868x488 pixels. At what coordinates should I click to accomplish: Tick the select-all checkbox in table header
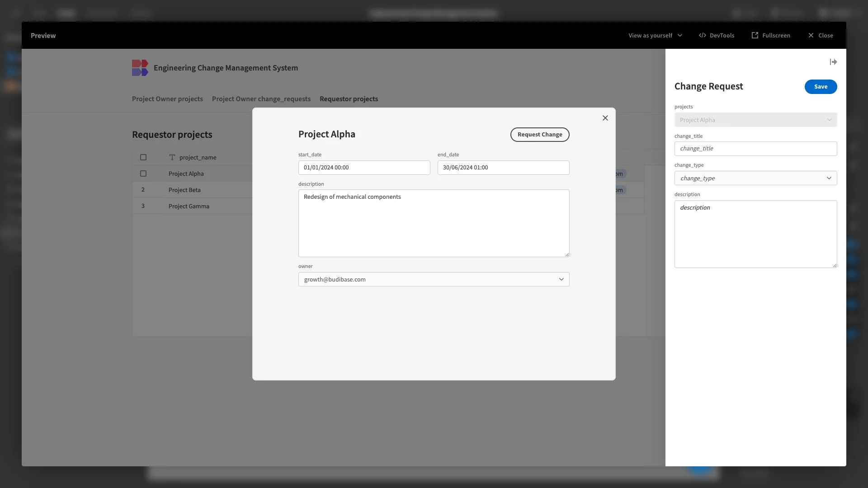tap(143, 157)
